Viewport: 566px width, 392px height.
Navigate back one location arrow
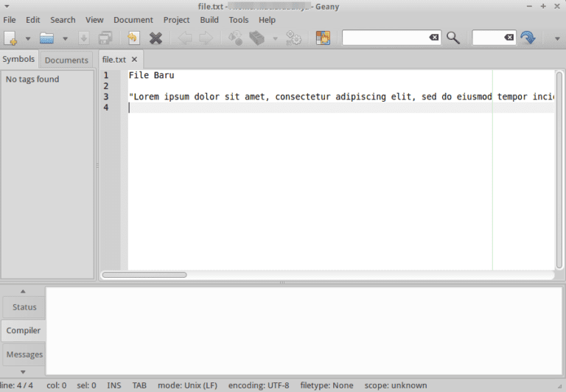[185, 38]
